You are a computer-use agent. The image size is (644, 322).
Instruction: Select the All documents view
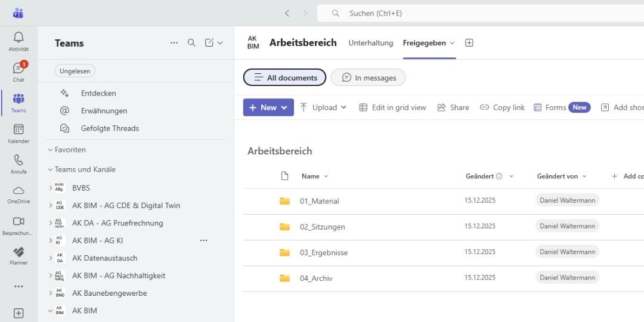[284, 77]
